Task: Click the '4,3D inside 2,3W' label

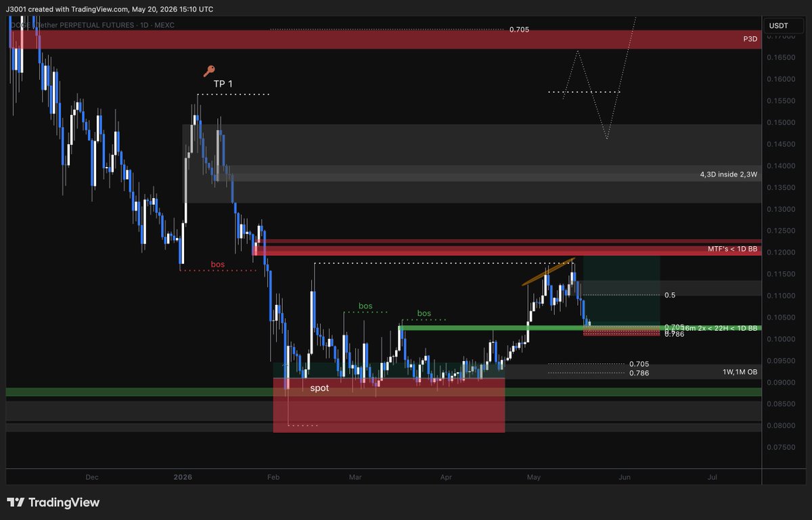Action: (729, 175)
